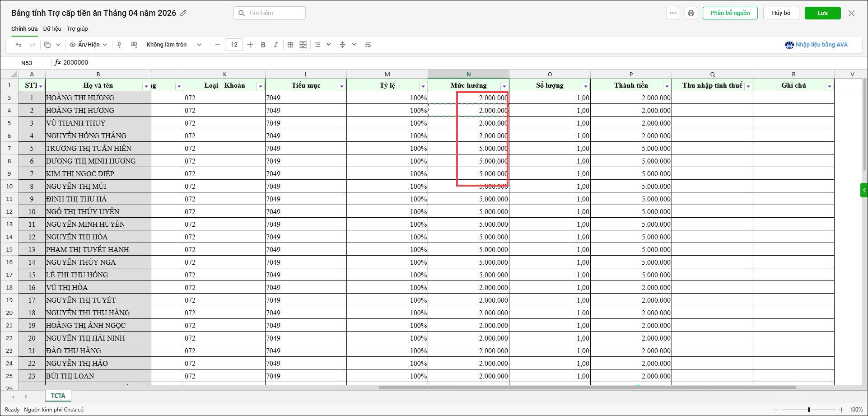Select the TCTA sheet tab
The image size is (868, 416).
pyautogui.click(x=58, y=396)
